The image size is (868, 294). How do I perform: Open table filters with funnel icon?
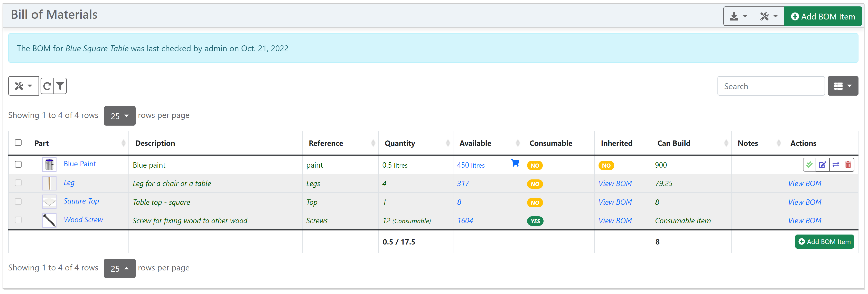pyautogui.click(x=60, y=86)
